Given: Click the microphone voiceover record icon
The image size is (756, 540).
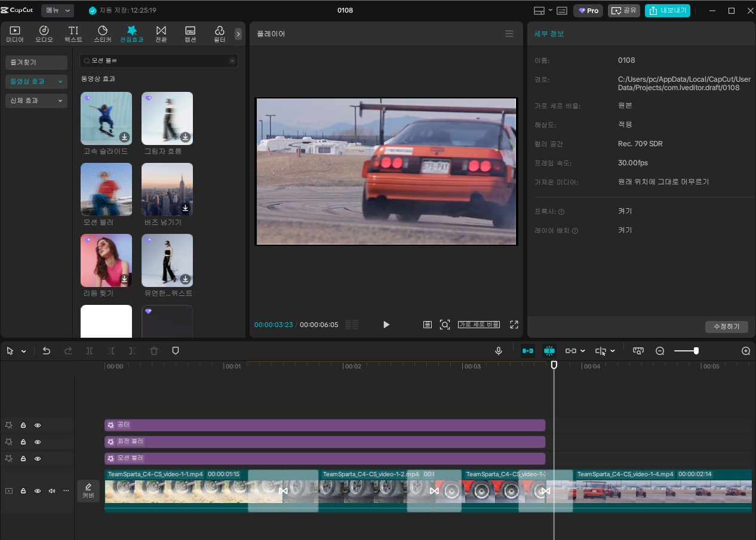Looking at the screenshot, I should [x=499, y=351].
